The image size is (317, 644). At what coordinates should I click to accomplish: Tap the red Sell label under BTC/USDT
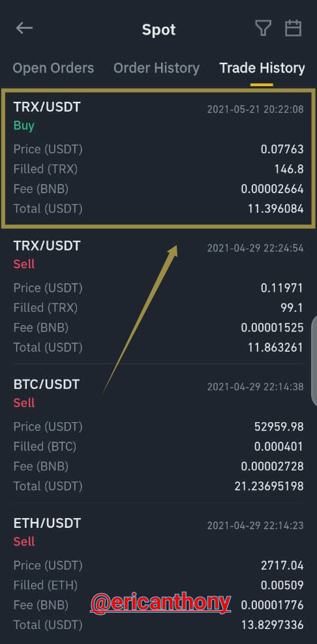click(x=24, y=403)
